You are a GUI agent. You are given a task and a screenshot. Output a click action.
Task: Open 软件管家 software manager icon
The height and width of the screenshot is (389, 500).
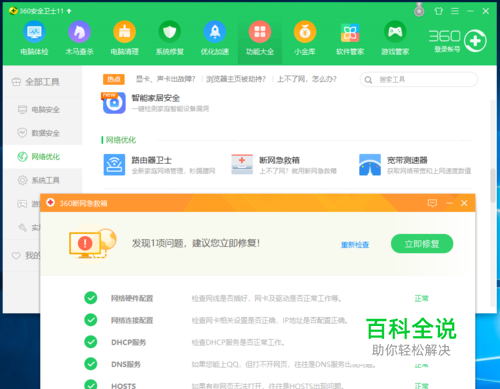(350, 32)
